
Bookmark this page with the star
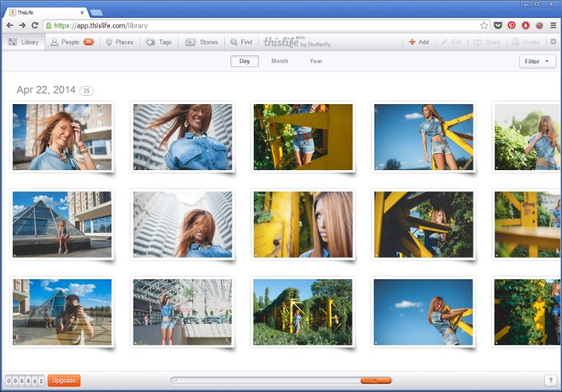pyautogui.click(x=484, y=25)
